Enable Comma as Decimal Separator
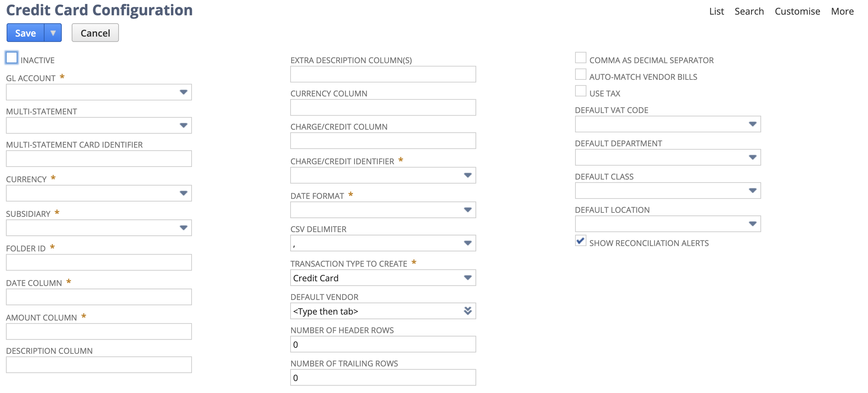 click(580, 58)
